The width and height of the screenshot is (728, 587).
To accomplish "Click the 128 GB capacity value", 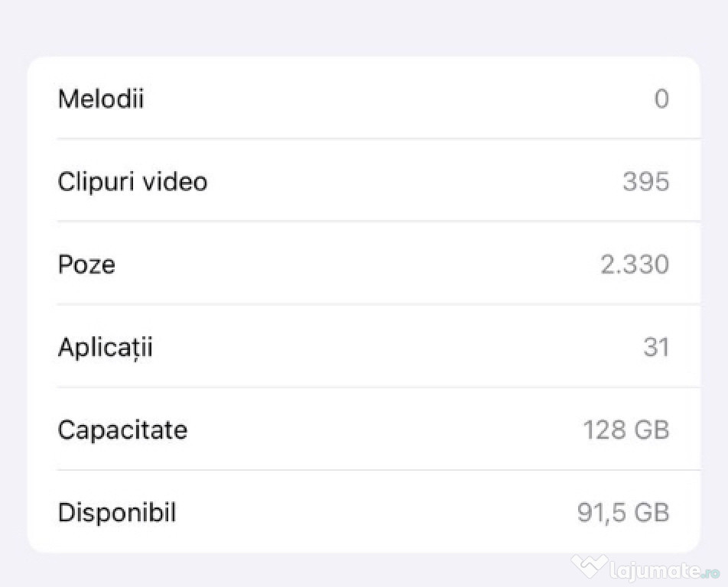I will pyautogui.click(x=626, y=430).
